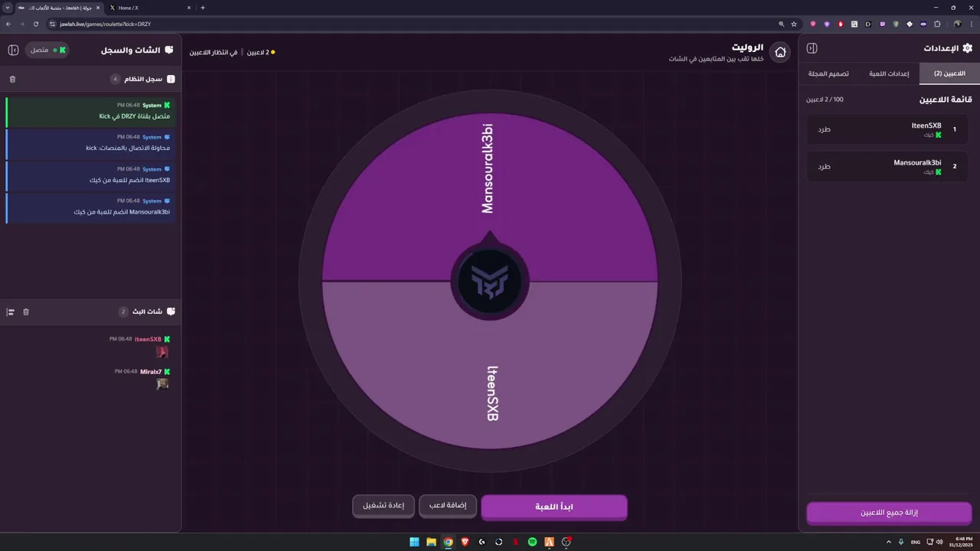Select the Jawlah browser tab
This screenshot has height=551, width=980.
pos(59,8)
